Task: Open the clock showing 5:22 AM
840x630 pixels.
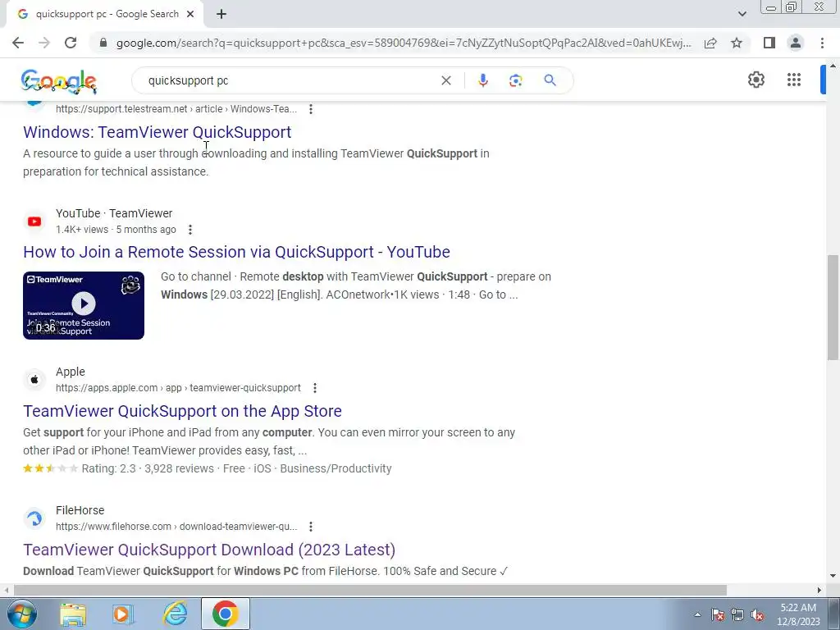Action: 798,614
